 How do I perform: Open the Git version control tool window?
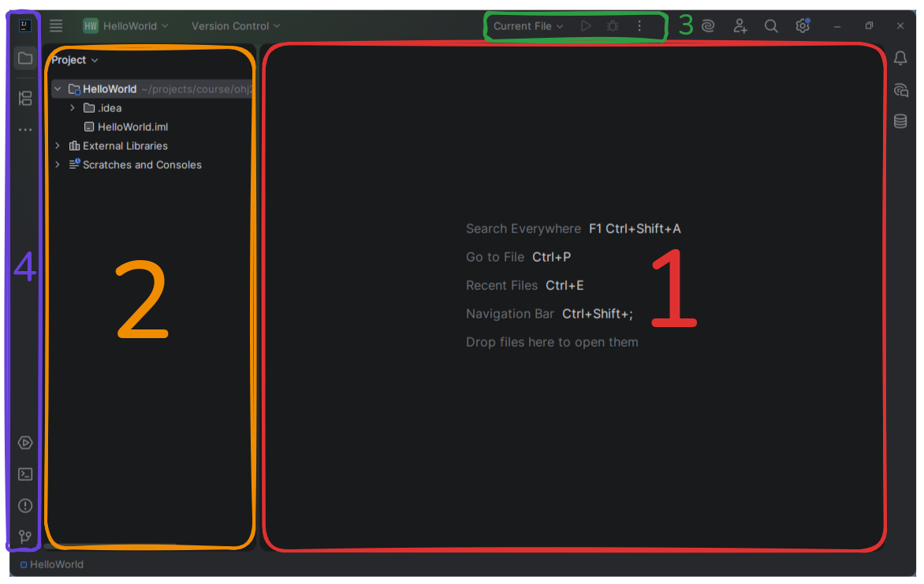pos(25,537)
